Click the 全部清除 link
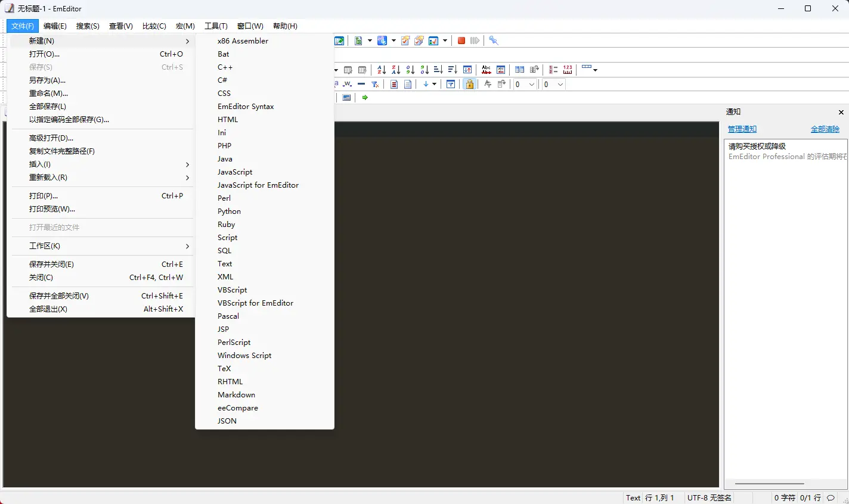This screenshot has width=849, height=504. [825, 129]
